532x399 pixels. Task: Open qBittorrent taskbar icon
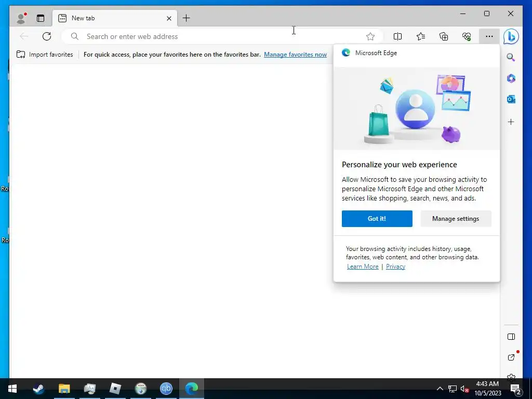166,389
